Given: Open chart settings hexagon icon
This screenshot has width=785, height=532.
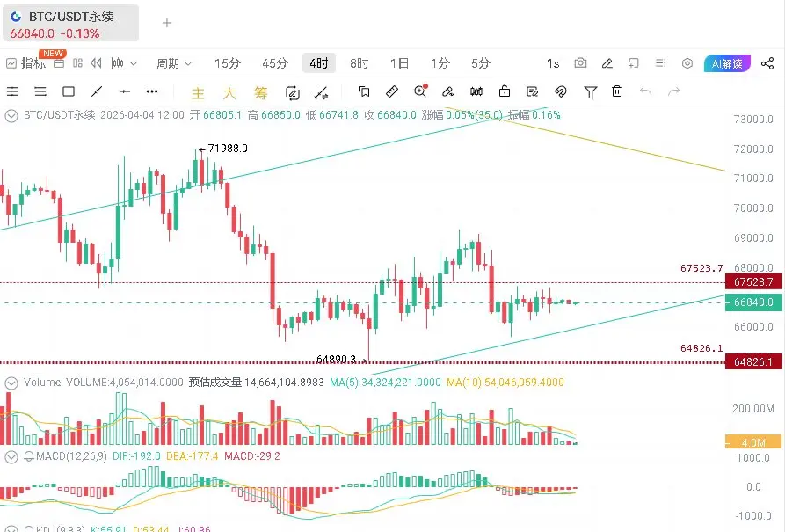Looking at the screenshot, I should pyautogui.click(x=687, y=63).
